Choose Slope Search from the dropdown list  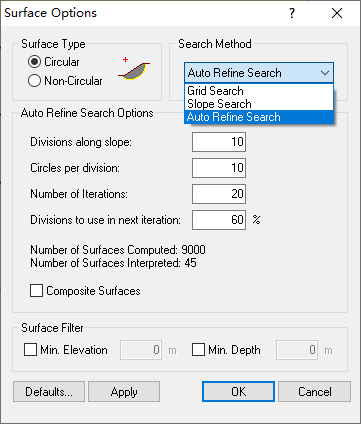(259, 104)
